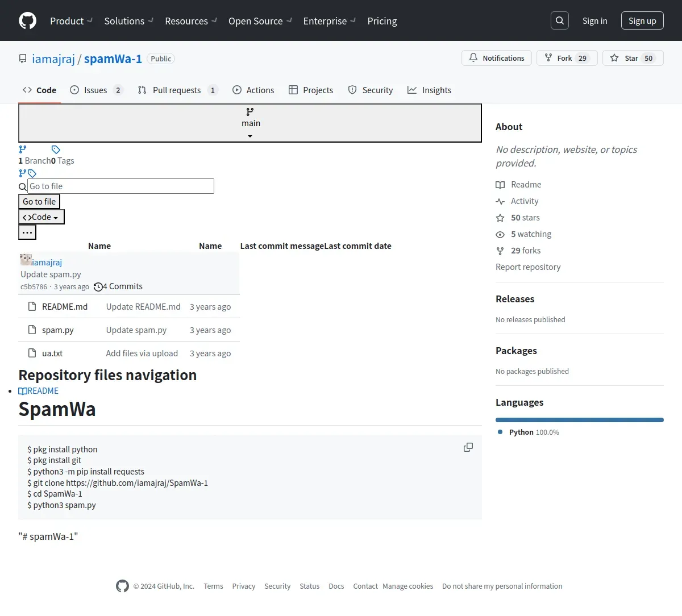The image size is (682, 616).
Task: Open the three-dots more options button
Action: 27,232
